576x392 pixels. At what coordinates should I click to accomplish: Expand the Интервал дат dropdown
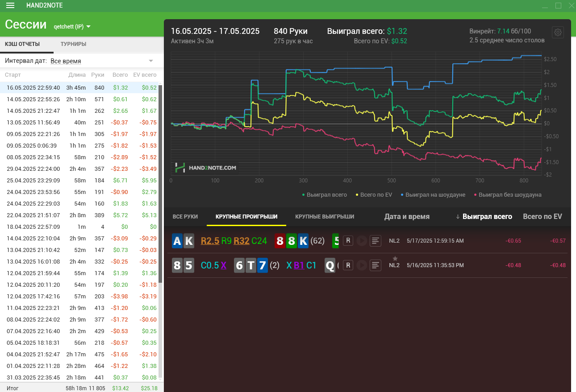(102, 61)
